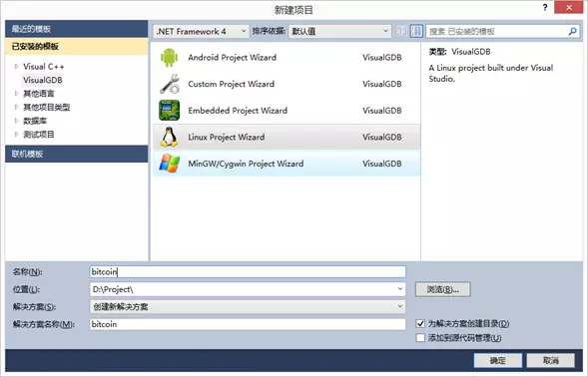Switch to small icons view
The height and width of the screenshot is (377, 588).
pos(402,31)
